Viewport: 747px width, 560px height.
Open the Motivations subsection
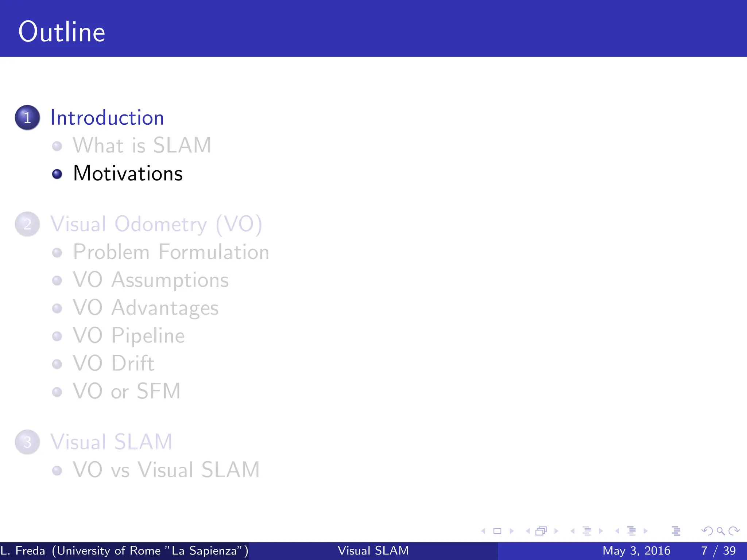click(128, 173)
